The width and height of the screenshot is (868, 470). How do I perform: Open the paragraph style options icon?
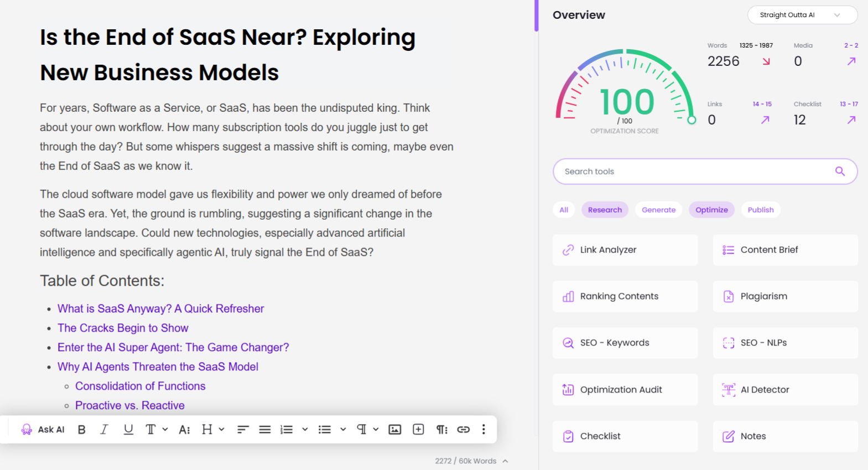coord(442,430)
